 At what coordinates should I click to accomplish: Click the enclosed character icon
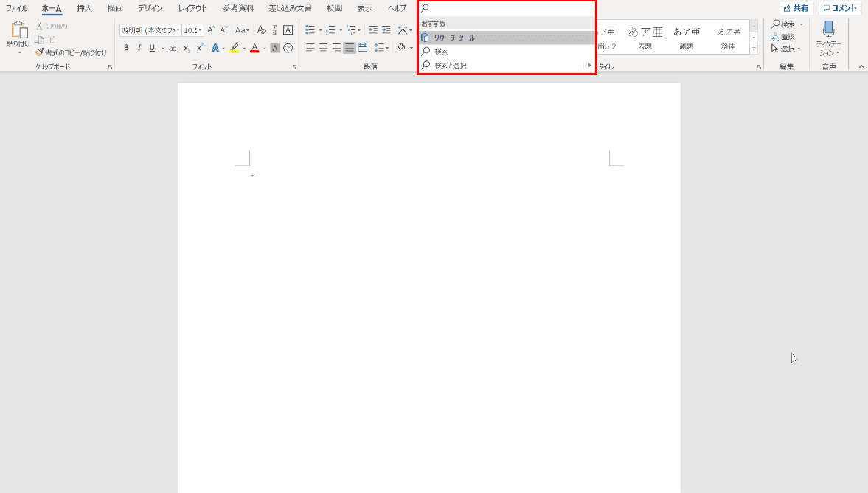[x=288, y=48]
